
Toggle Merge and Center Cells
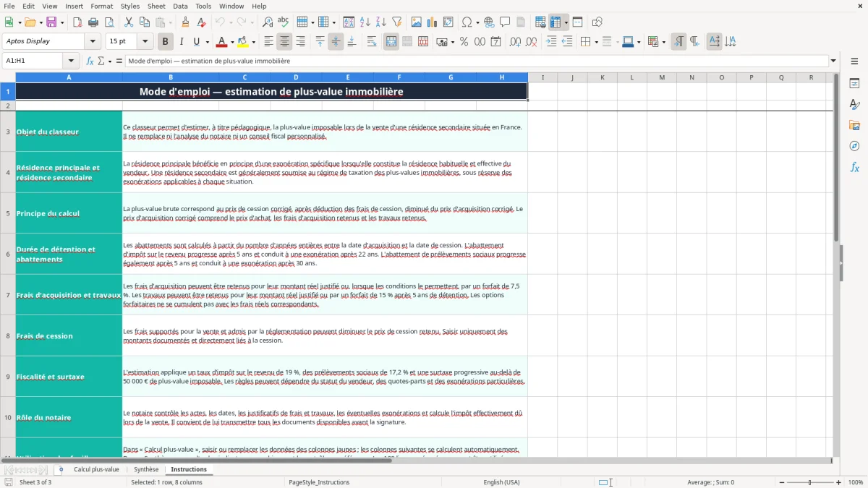(x=391, y=42)
